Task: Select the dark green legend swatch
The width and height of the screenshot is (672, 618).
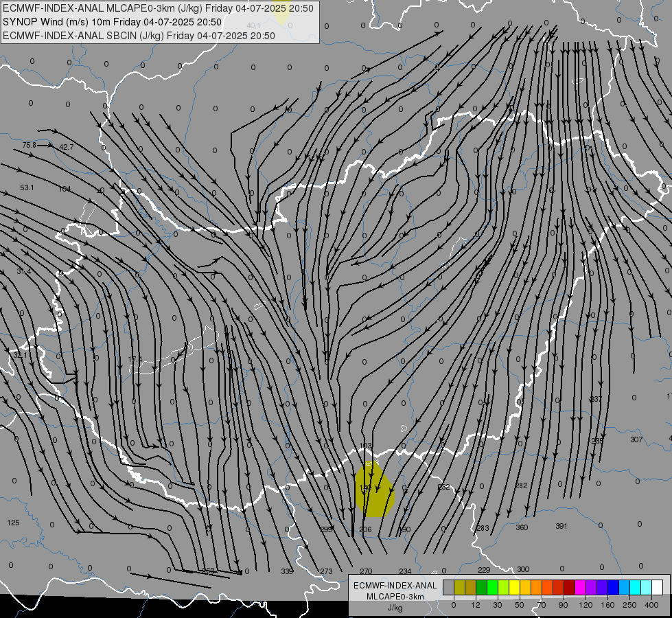Action: (x=482, y=587)
